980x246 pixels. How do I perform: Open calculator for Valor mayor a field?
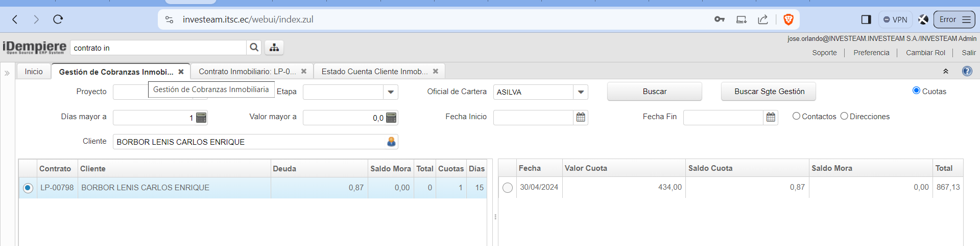391,118
